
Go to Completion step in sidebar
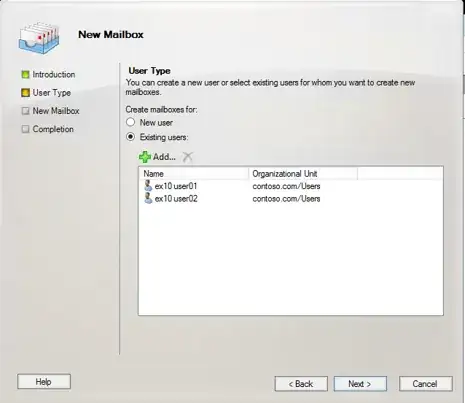(x=53, y=129)
